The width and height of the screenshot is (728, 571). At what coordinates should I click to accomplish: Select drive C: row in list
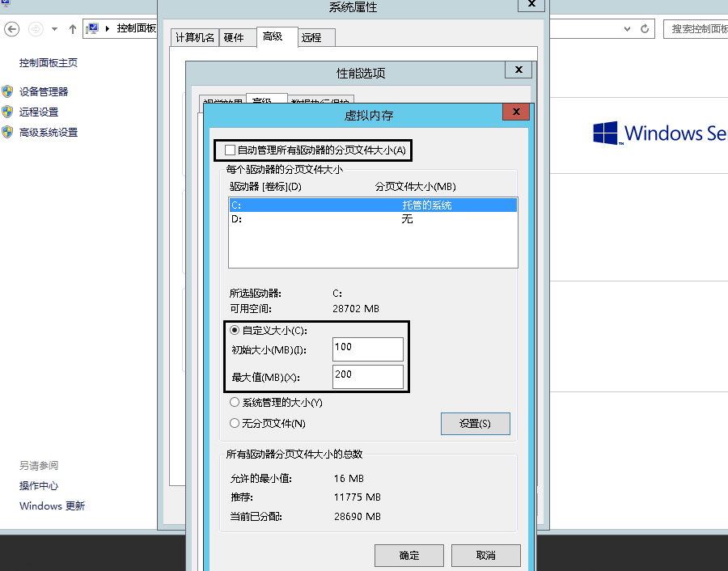pyautogui.click(x=373, y=205)
